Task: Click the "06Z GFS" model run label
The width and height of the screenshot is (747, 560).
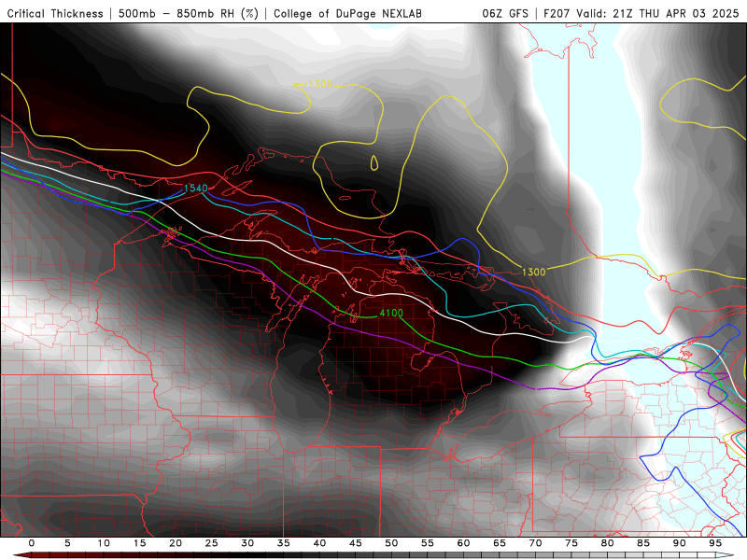Action: coord(505,13)
